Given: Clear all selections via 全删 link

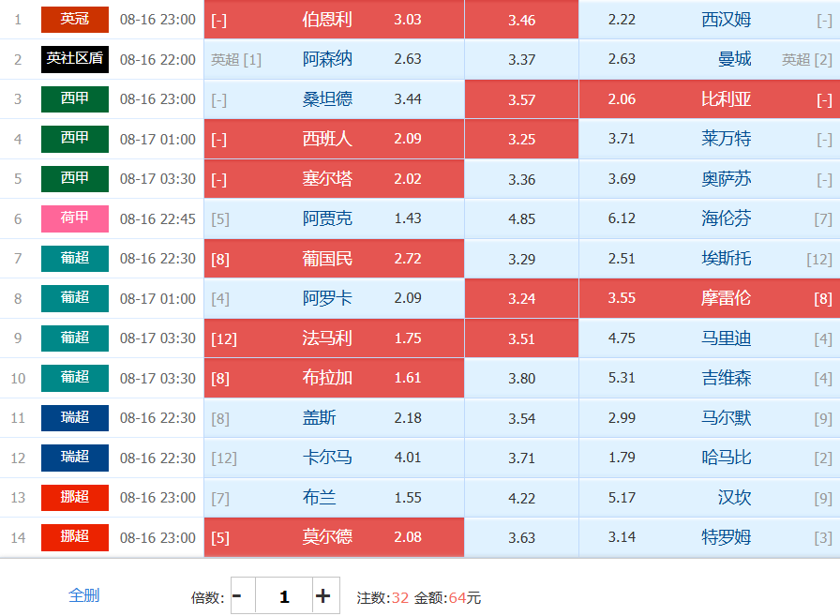Looking at the screenshot, I should pyautogui.click(x=84, y=595).
